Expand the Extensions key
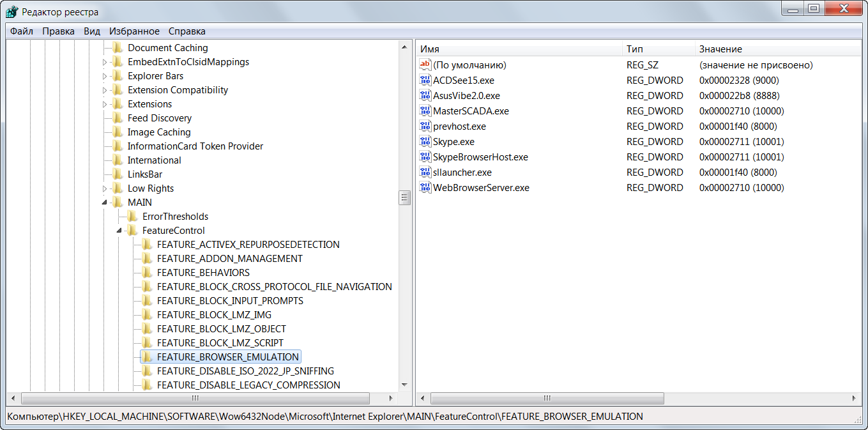The width and height of the screenshot is (868, 430). (105, 104)
